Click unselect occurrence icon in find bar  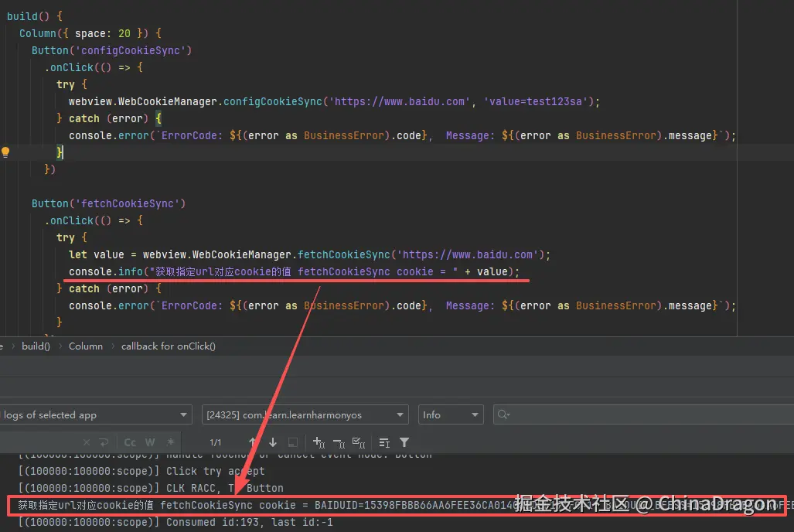pyautogui.click(x=339, y=442)
